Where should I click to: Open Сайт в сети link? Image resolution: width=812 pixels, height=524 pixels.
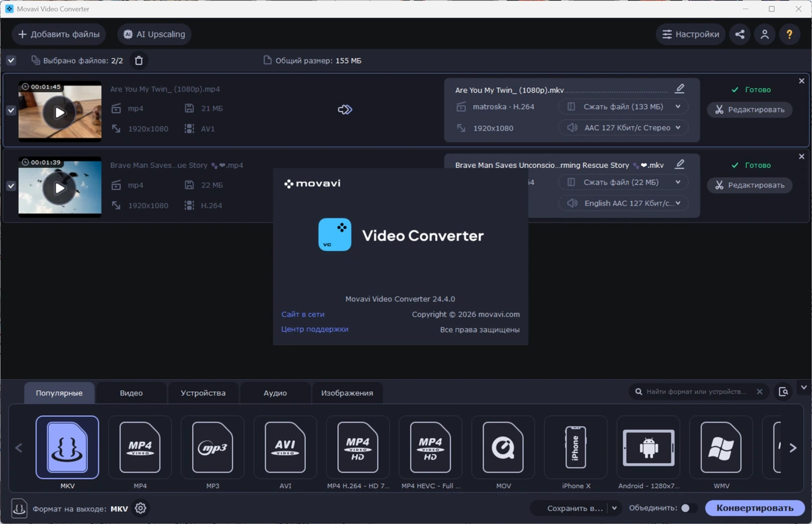click(303, 314)
